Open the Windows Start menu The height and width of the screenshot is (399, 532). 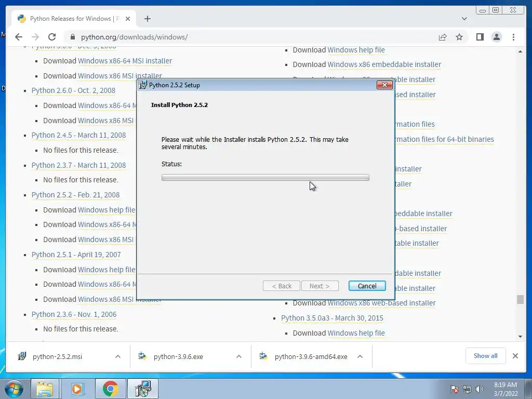[13, 389]
